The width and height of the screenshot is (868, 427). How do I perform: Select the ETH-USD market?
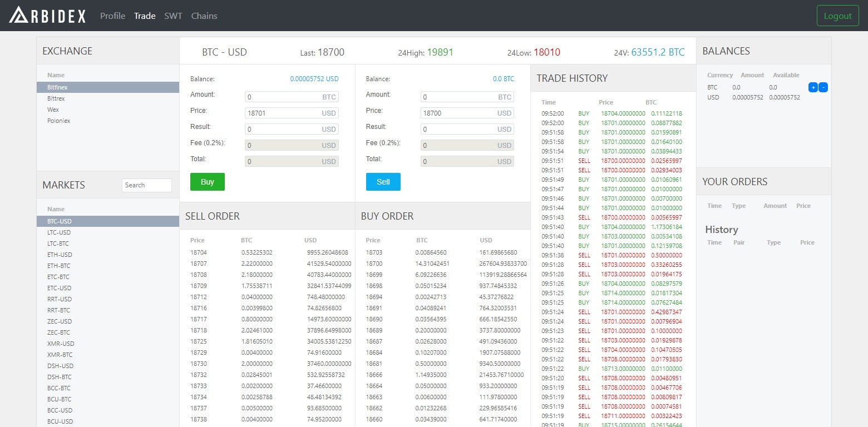[108, 255]
